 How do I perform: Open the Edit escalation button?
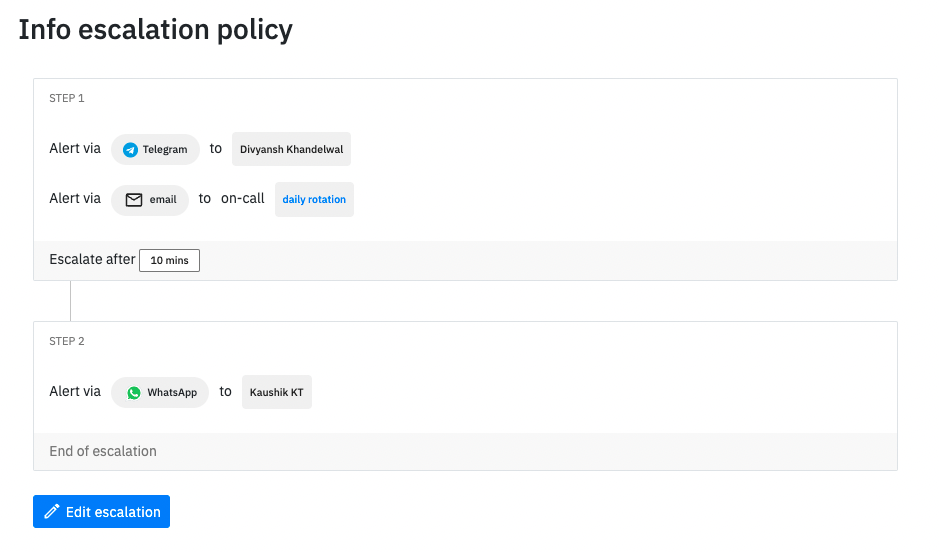(x=101, y=512)
